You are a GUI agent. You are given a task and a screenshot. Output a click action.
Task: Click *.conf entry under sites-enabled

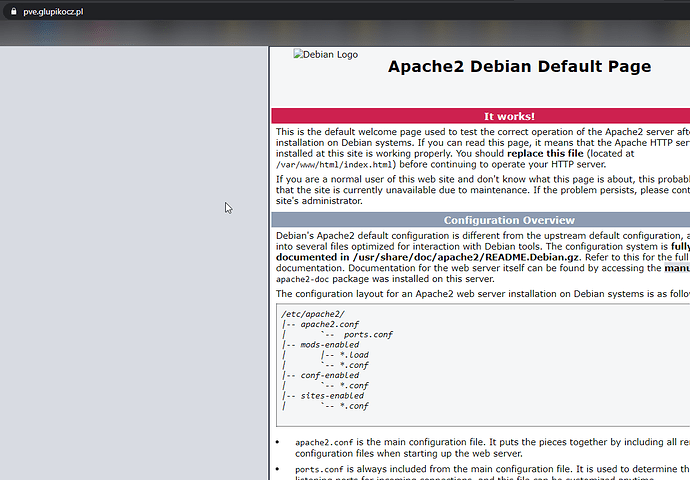pos(354,407)
